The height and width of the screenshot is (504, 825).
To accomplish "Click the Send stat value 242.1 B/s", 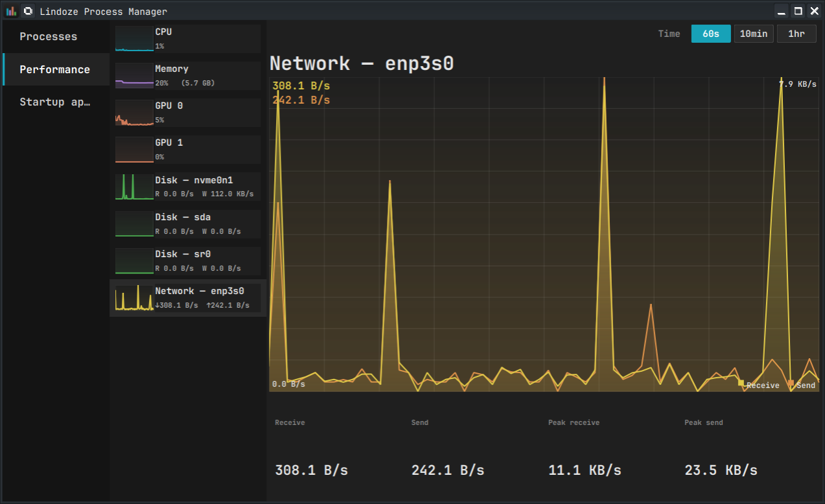I will pos(448,470).
